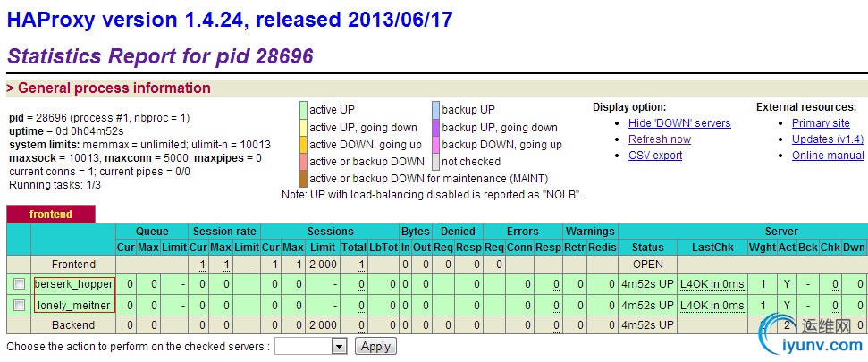
Task: Open the Online manual link
Action: point(828,155)
